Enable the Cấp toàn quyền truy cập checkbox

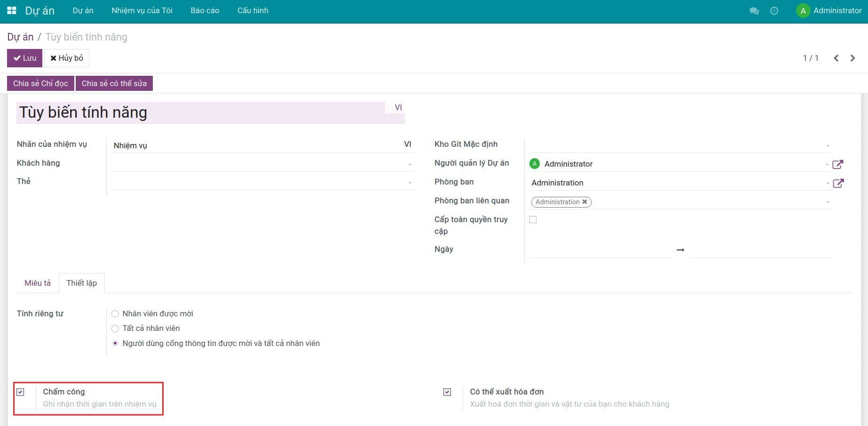(x=533, y=220)
